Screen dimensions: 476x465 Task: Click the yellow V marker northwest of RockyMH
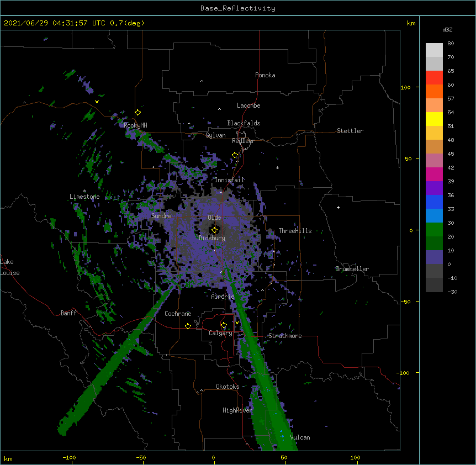(x=97, y=102)
